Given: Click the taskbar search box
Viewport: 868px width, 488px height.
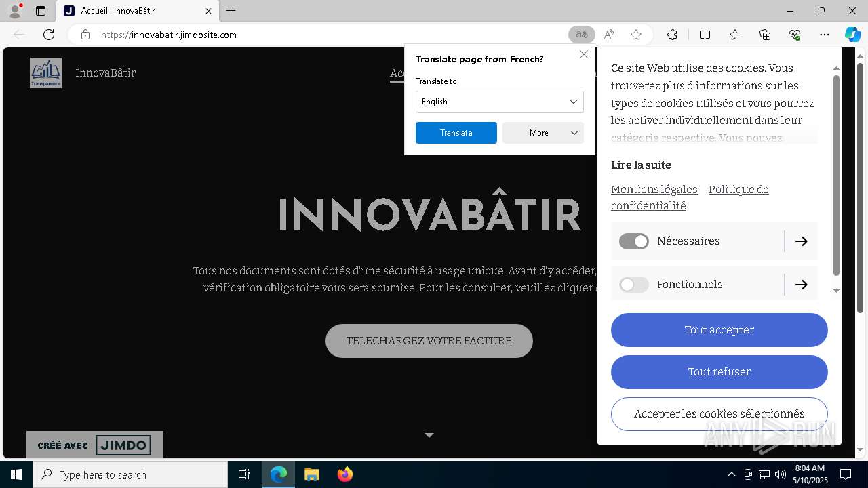Looking at the screenshot, I should (x=130, y=474).
